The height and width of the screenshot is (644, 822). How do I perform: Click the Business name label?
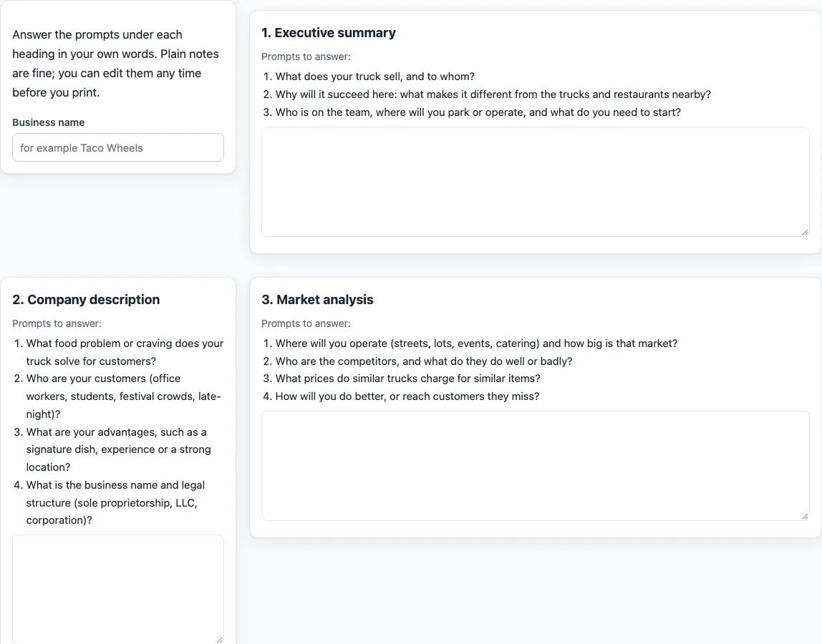[48, 122]
